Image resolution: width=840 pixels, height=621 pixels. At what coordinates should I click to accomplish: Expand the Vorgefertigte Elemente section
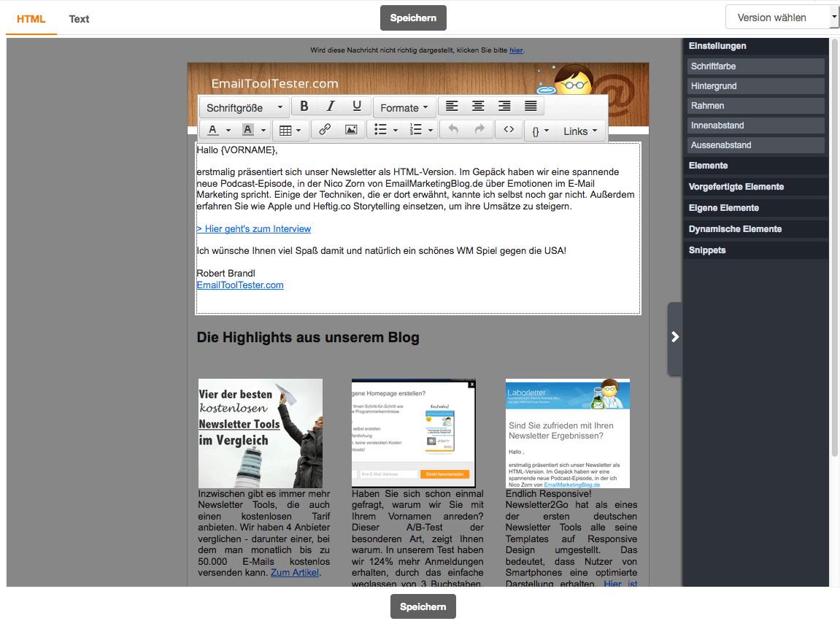pyautogui.click(x=736, y=187)
